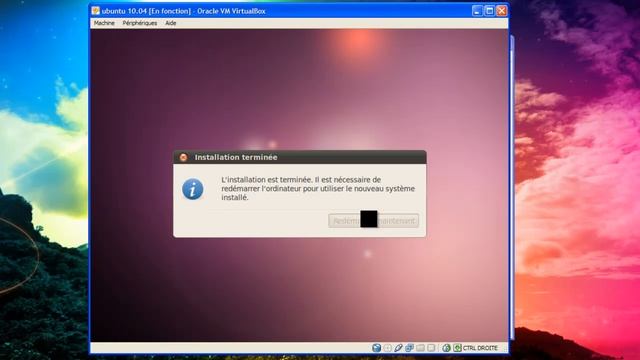This screenshot has width=640, height=360.
Task: Click the shared folders status icon
Action: click(x=420, y=348)
